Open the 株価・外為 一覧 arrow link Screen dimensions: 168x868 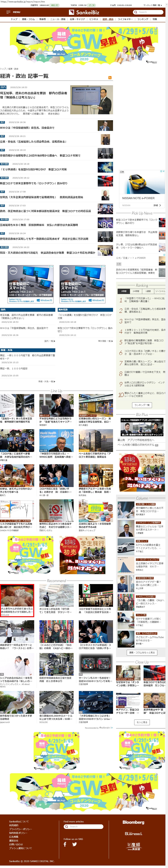click(x=47, y=381)
